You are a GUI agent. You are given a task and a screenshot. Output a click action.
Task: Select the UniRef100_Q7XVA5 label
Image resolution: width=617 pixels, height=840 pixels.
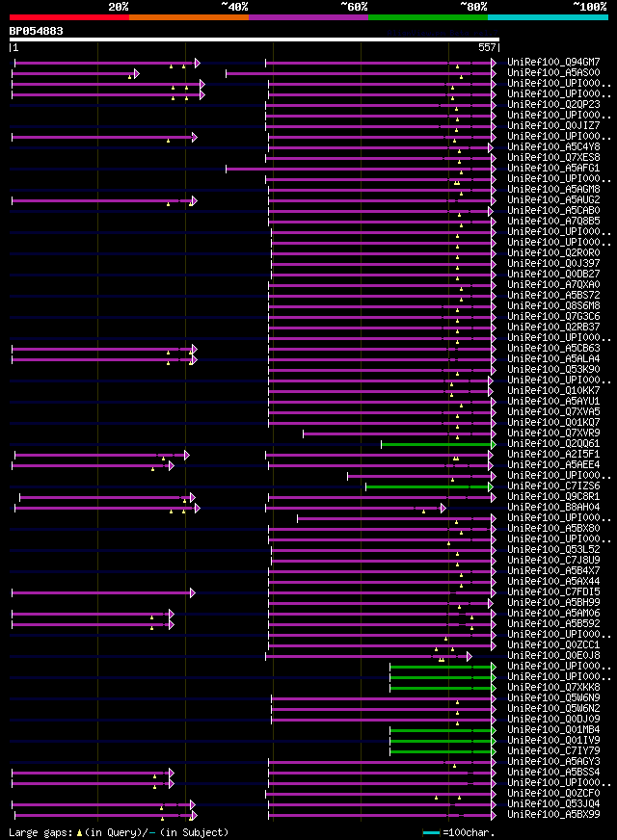[x=553, y=412]
